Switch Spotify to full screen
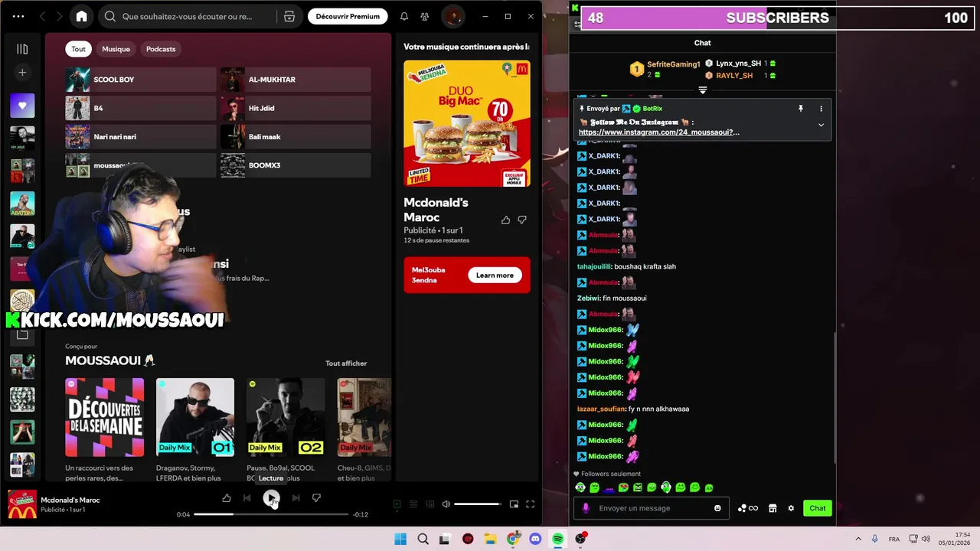 [x=530, y=504]
